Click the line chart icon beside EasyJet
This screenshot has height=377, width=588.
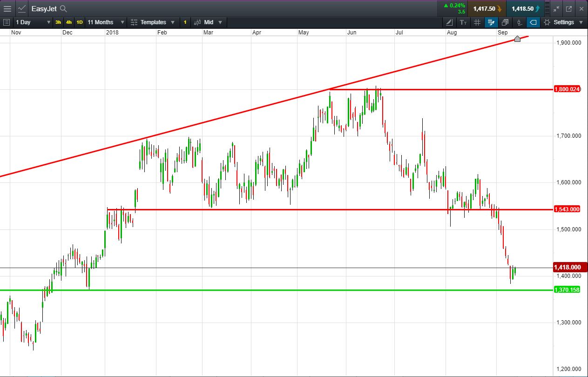(21, 8)
